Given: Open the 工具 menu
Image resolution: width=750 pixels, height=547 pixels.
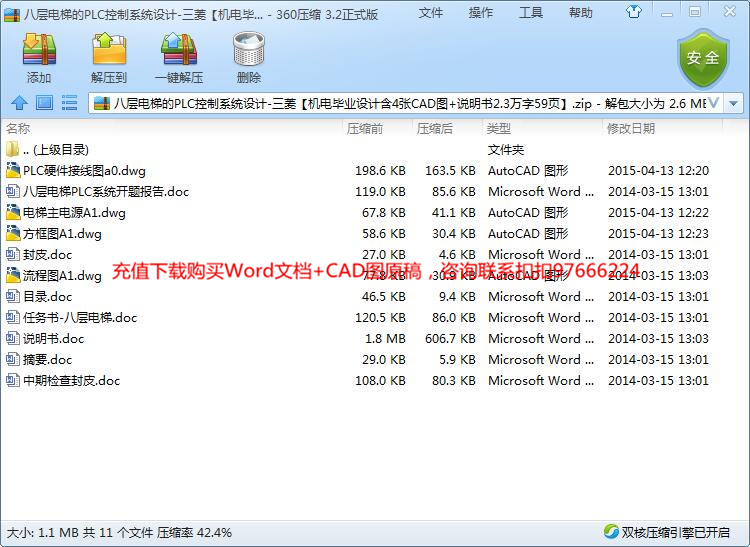Looking at the screenshot, I should pos(531,13).
